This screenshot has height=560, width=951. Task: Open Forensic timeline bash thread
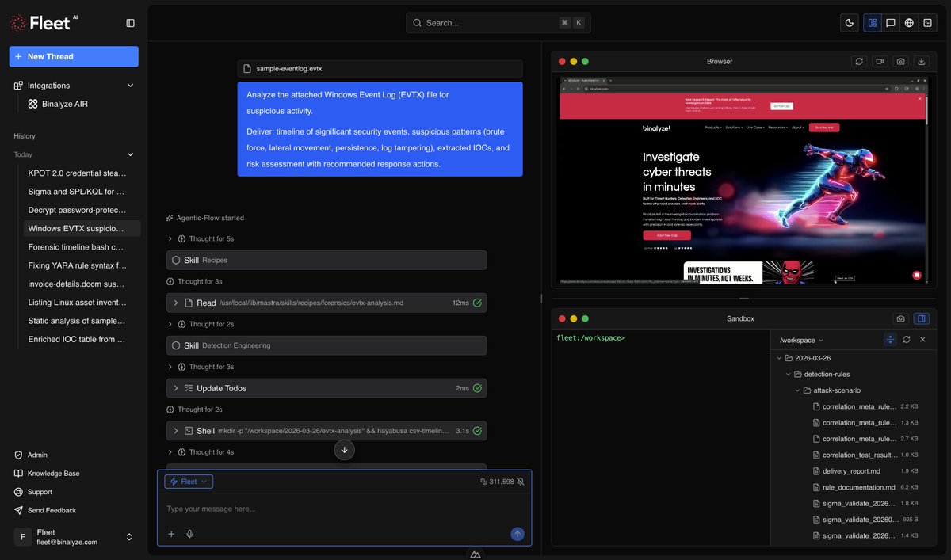(x=77, y=247)
